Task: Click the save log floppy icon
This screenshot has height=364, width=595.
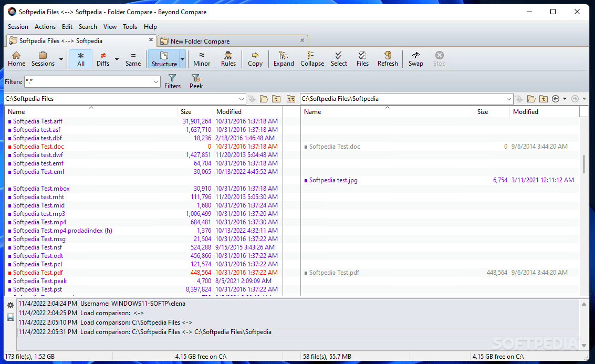Action: click(x=11, y=317)
